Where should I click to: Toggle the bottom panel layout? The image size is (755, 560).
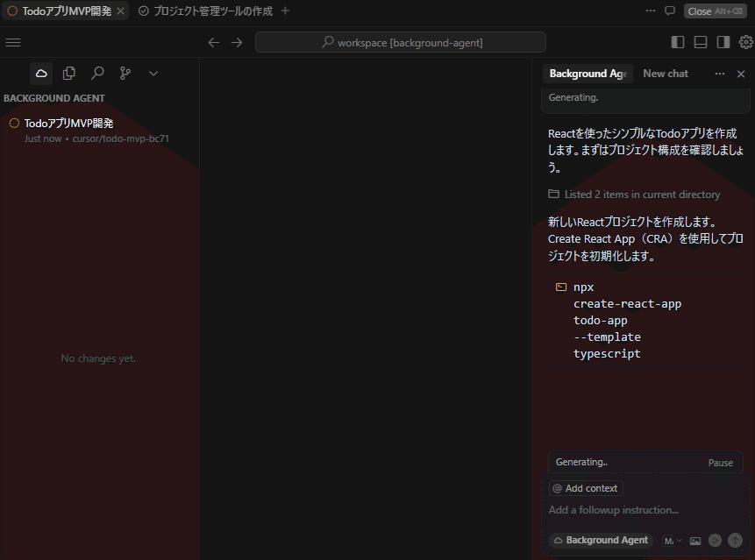pyautogui.click(x=701, y=42)
